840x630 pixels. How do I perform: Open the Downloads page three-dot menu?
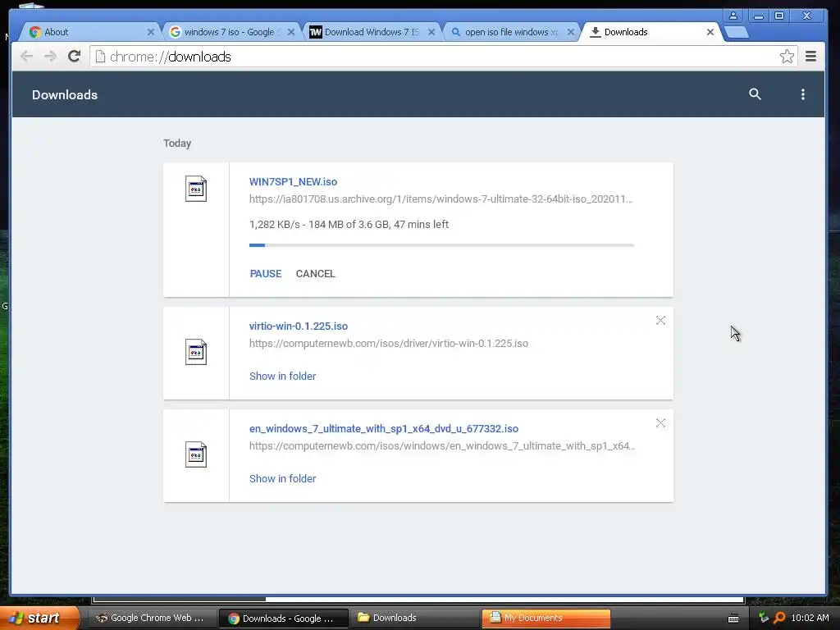[802, 94]
